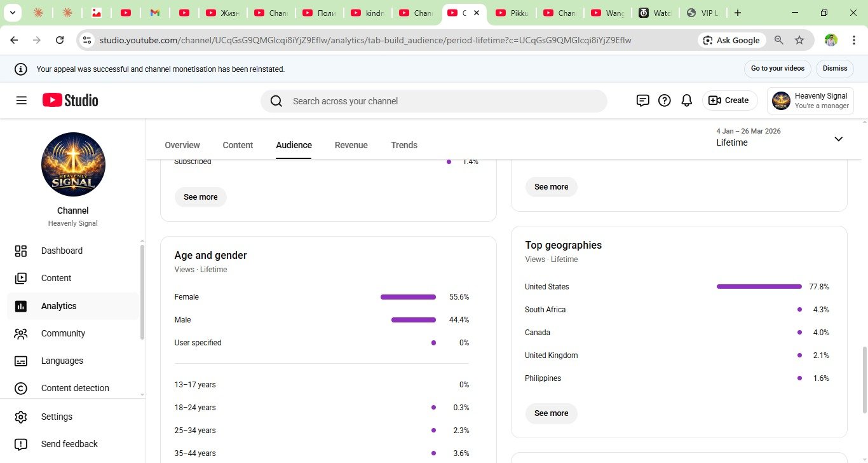
Task: Switch to the Revenue tab
Action: pos(351,145)
